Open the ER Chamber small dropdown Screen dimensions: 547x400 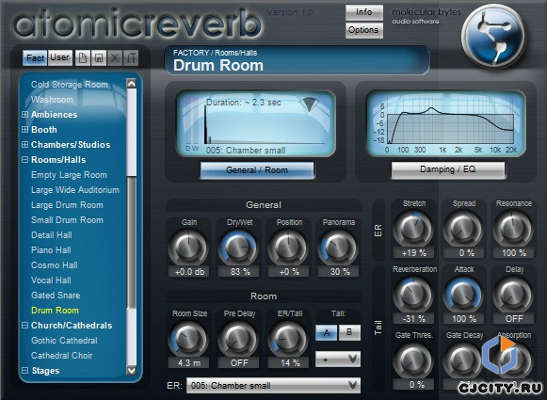click(274, 385)
